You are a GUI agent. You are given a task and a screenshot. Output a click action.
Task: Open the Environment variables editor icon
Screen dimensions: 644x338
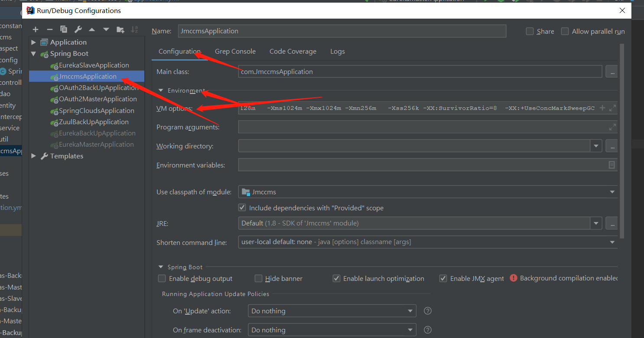611,165
